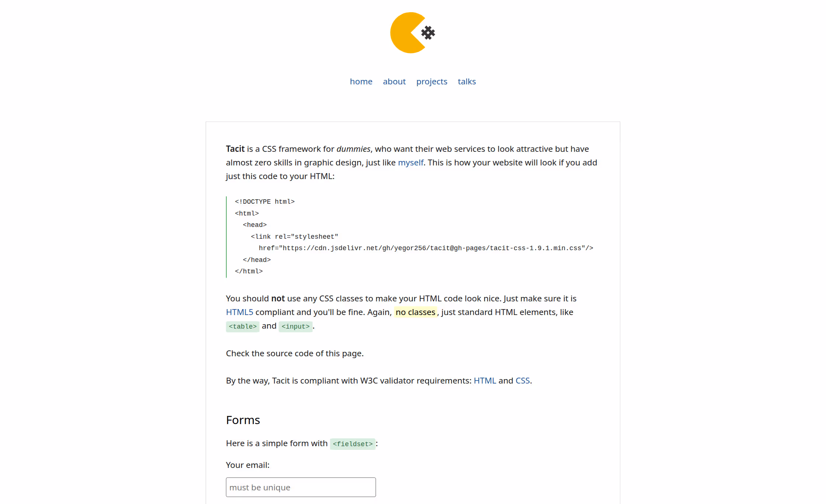Focus the "must be unique" email field
The image size is (826, 504).
click(x=301, y=487)
